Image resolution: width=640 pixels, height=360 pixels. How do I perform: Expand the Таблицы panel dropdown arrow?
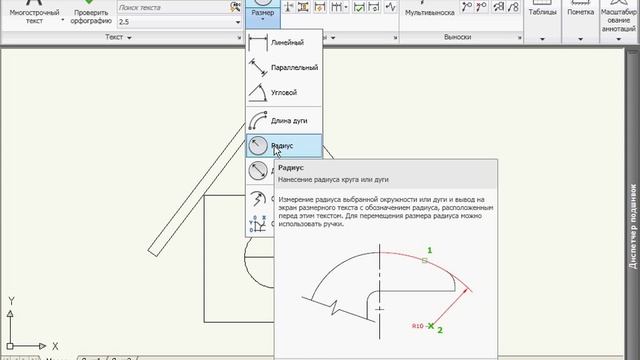point(542,39)
